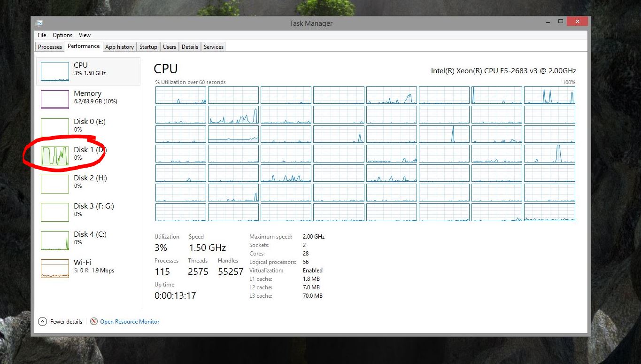Screen dimensions: 641x364
Task: Open the View menu
Action: (x=85, y=35)
